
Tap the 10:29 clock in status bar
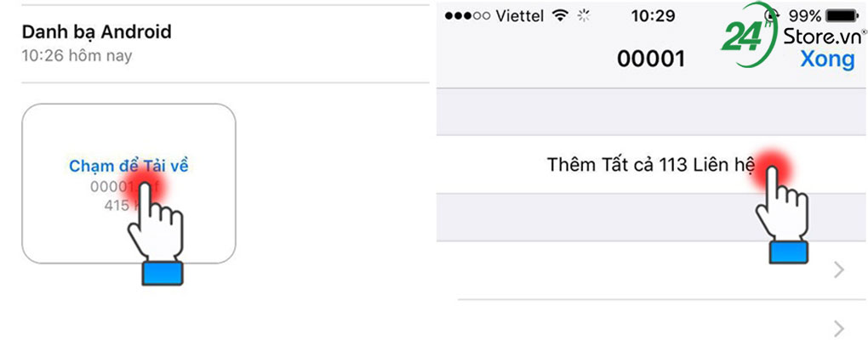point(652,16)
